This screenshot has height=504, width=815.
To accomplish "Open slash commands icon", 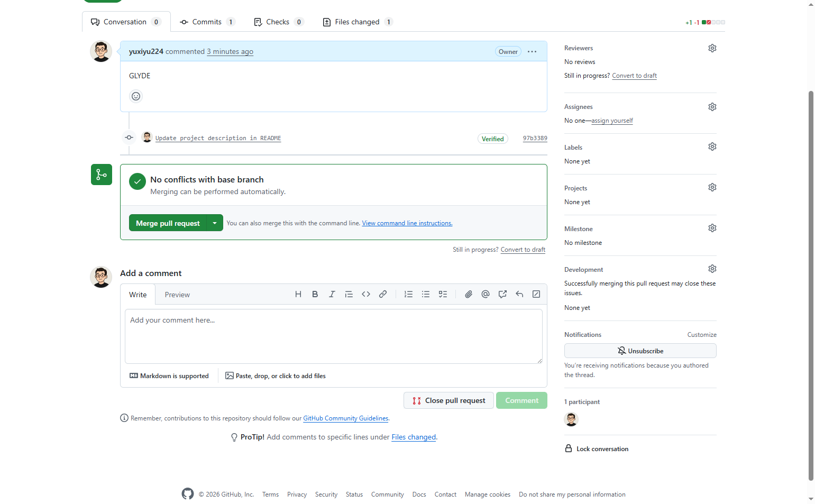I will pos(536,294).
